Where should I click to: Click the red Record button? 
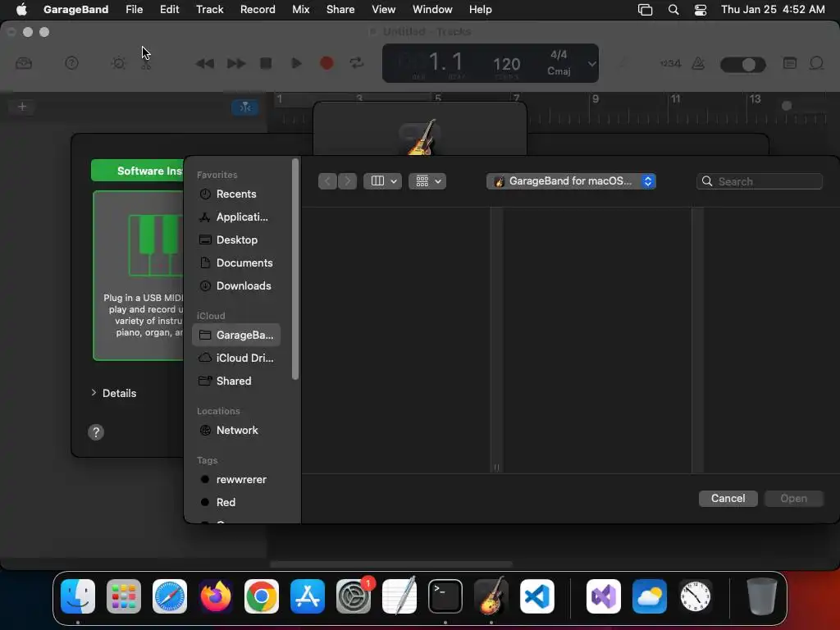(x=326, y=63)
